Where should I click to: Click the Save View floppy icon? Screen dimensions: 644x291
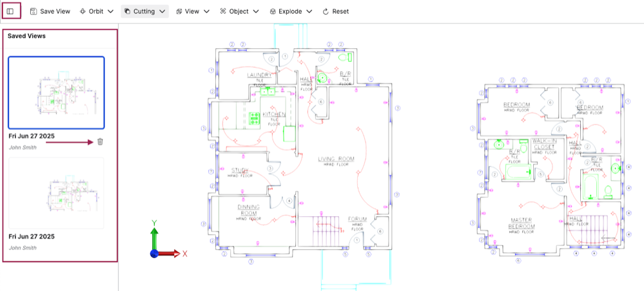click(x=34, y=12)
